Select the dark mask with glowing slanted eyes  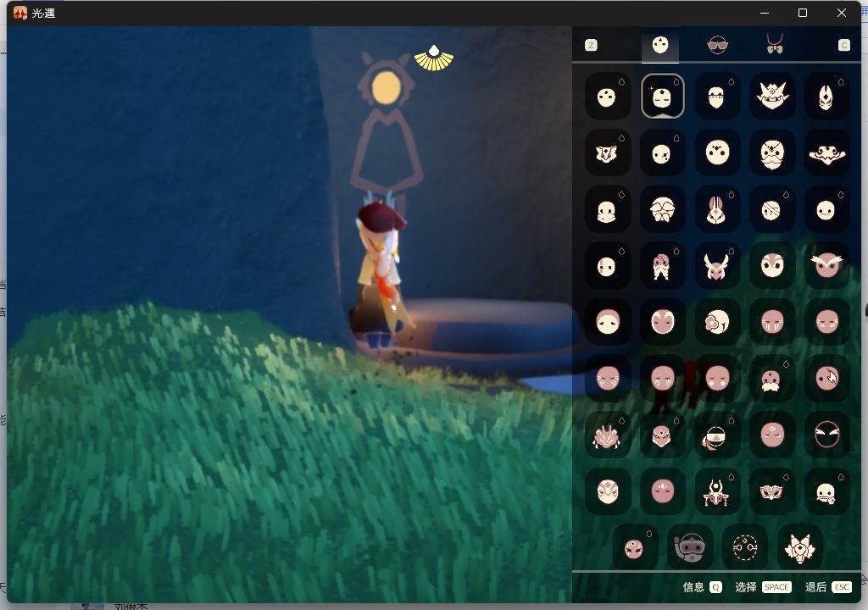(x=826, y=435)
